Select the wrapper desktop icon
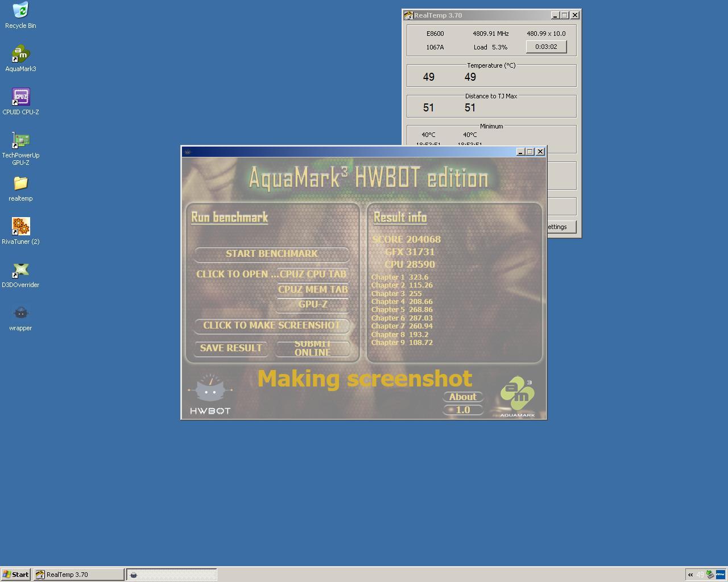728x582 pixels. 20,318
